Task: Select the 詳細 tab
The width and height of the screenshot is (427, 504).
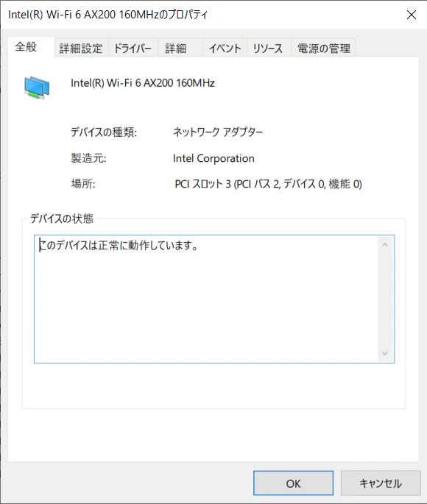Action: coord(180,49)
